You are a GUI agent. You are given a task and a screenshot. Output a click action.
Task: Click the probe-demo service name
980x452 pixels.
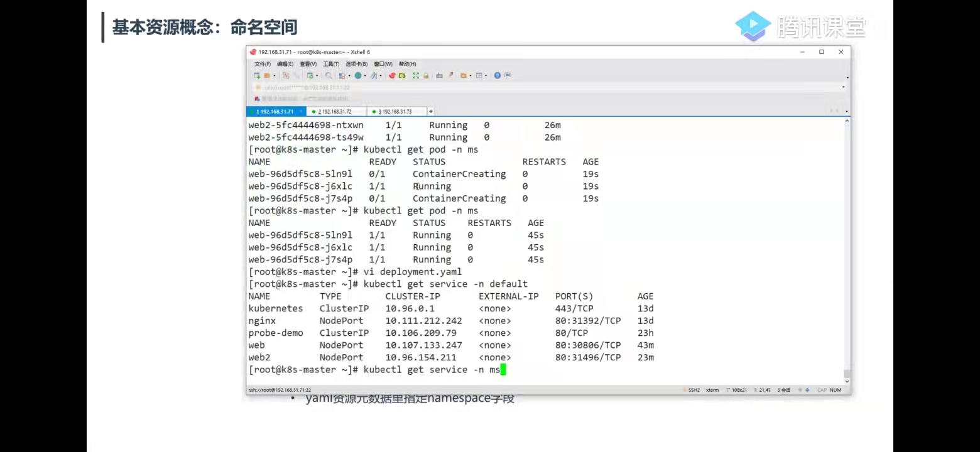click(x=276, y=333)
